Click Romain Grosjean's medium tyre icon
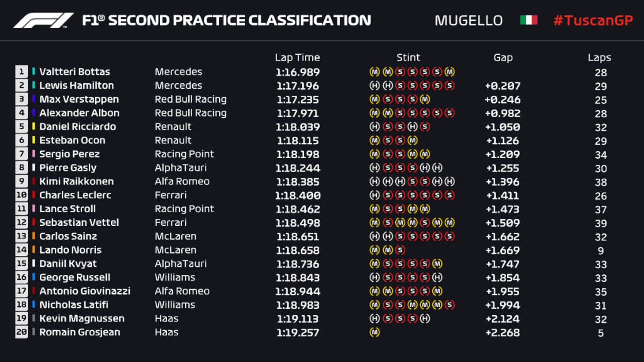The width and height of the screenshot is (644, 362). 374,332
